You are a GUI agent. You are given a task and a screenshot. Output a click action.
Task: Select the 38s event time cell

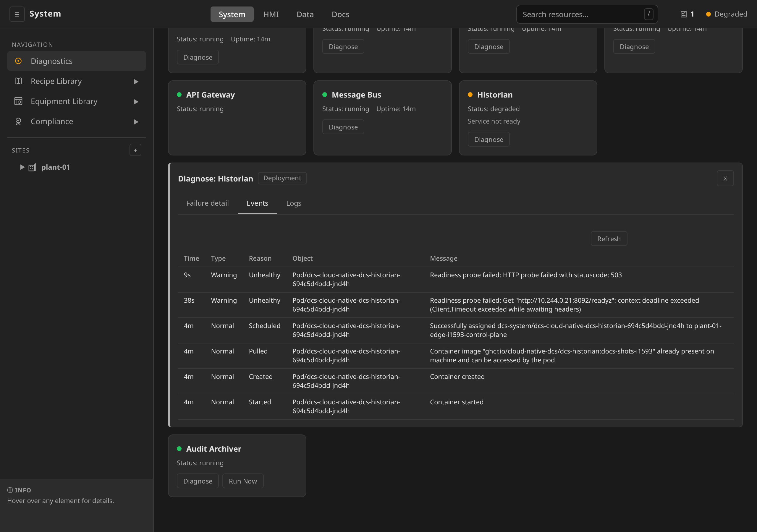pos(189,300)
